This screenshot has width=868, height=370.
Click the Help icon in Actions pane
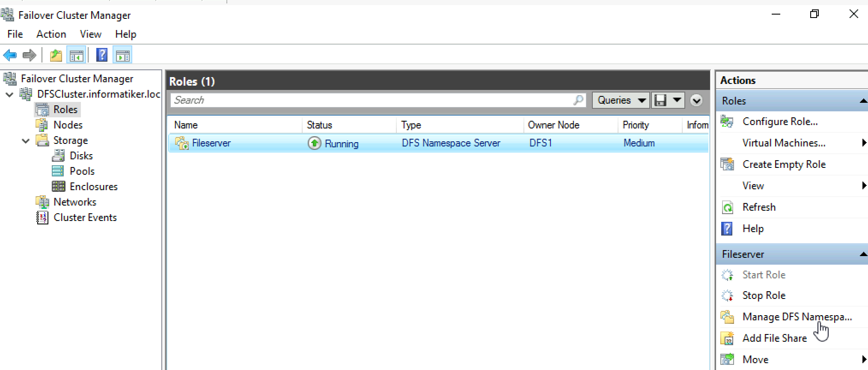coord(727,229)
